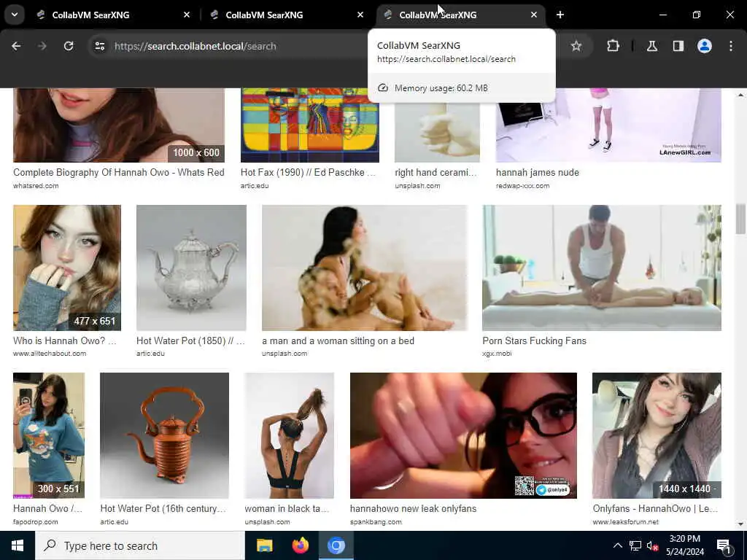Select the active third CollabVM SearXNG tab

[460, 15]
